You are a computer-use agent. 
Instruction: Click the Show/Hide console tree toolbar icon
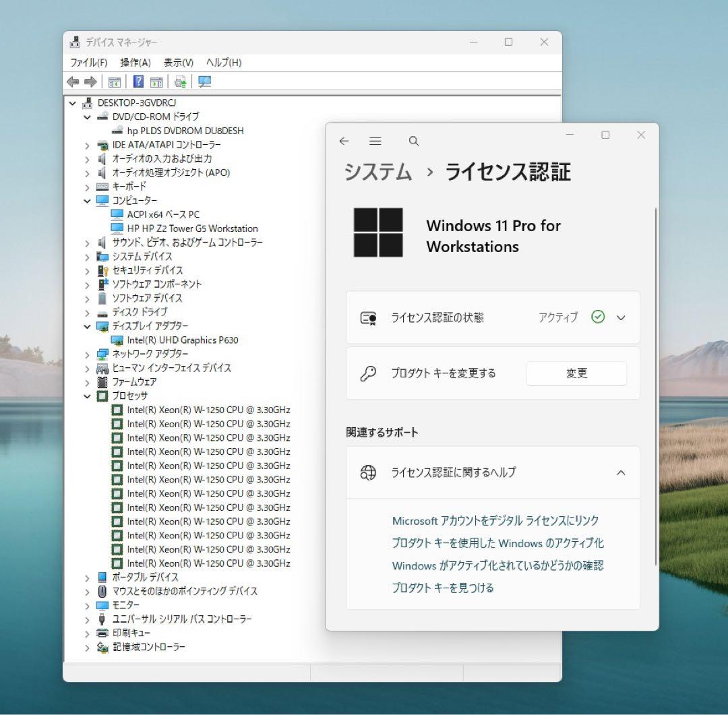(114, 82)
